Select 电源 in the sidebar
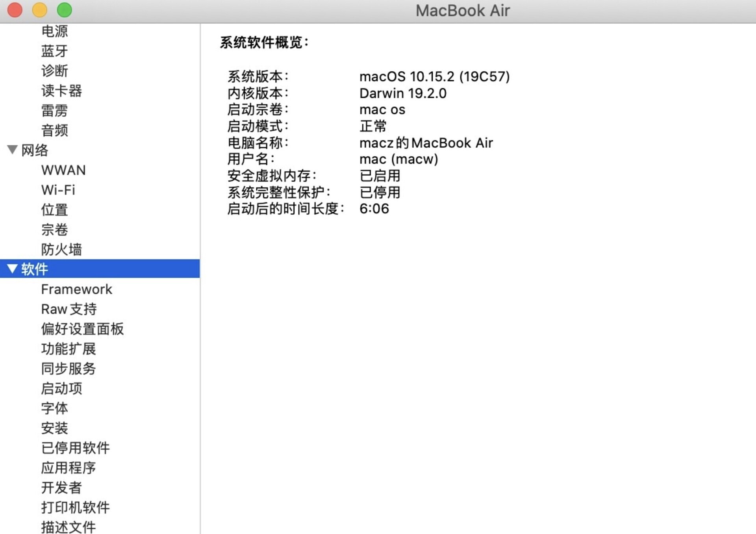This screenshot has width=756, height=534. pos(55,31)
